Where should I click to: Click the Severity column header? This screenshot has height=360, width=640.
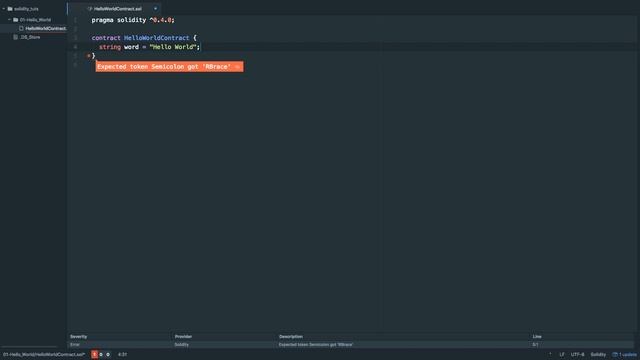coord(78,337)
